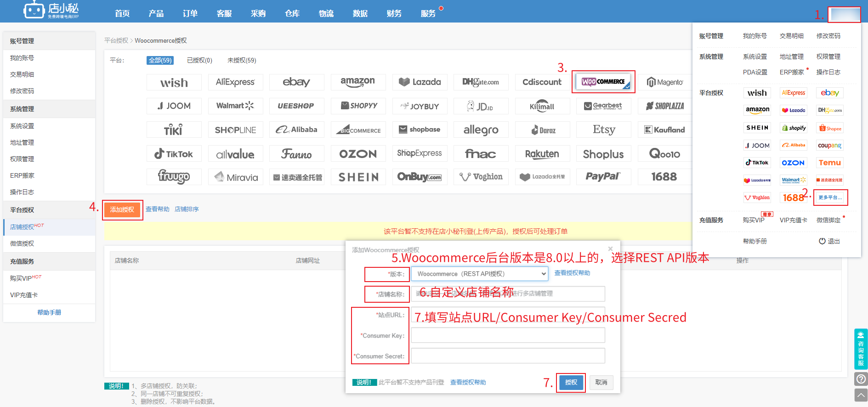
Task: Open the 财务 menu in top navigation
Action: coord(394,13)
